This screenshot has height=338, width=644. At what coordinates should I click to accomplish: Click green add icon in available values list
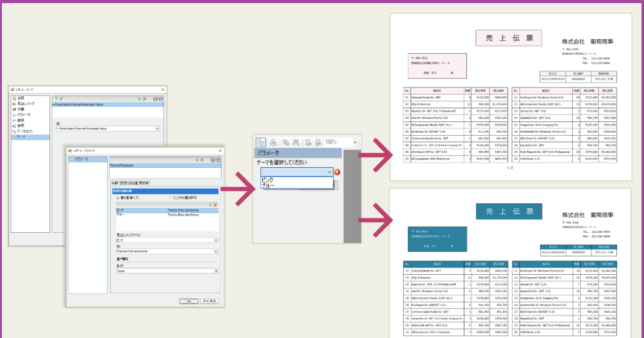click(x=210, y=205)
